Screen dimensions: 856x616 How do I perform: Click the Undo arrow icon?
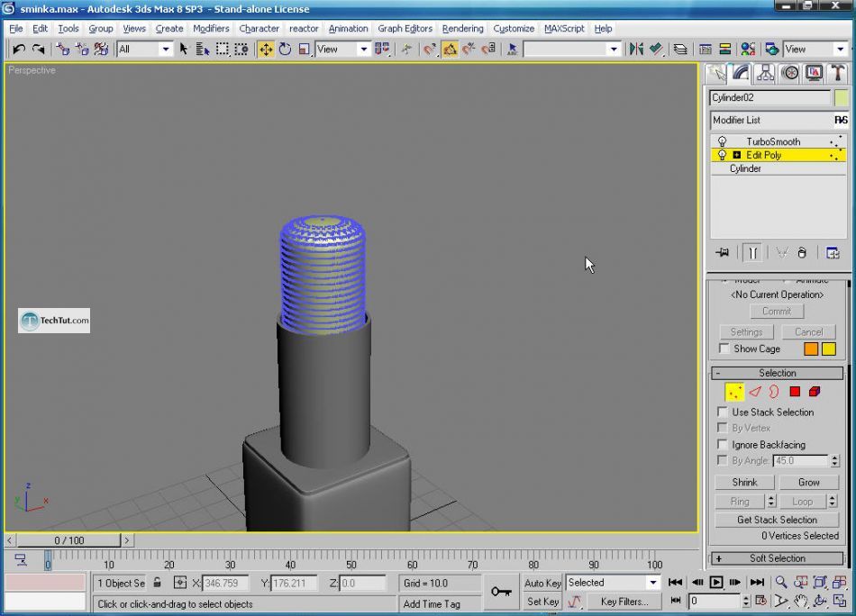point(19,49)
